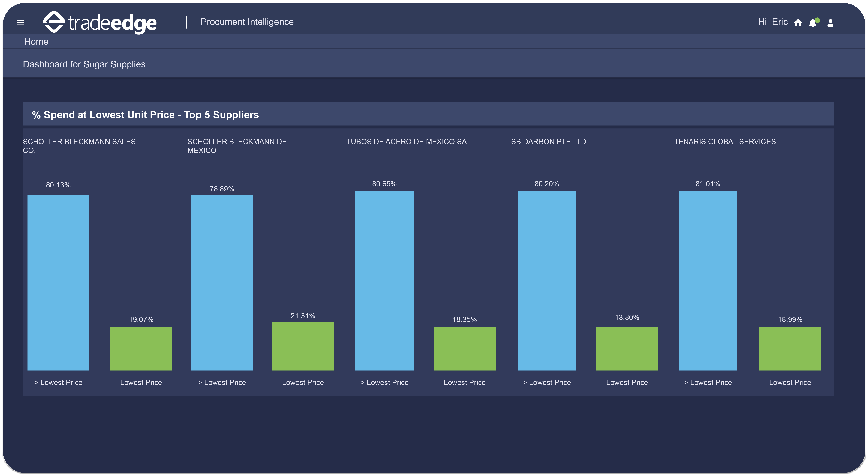Select the green 13.80% bar
The width and height of the screenshot is (868, 475).
pyautogui.click(x=627, y=348)
